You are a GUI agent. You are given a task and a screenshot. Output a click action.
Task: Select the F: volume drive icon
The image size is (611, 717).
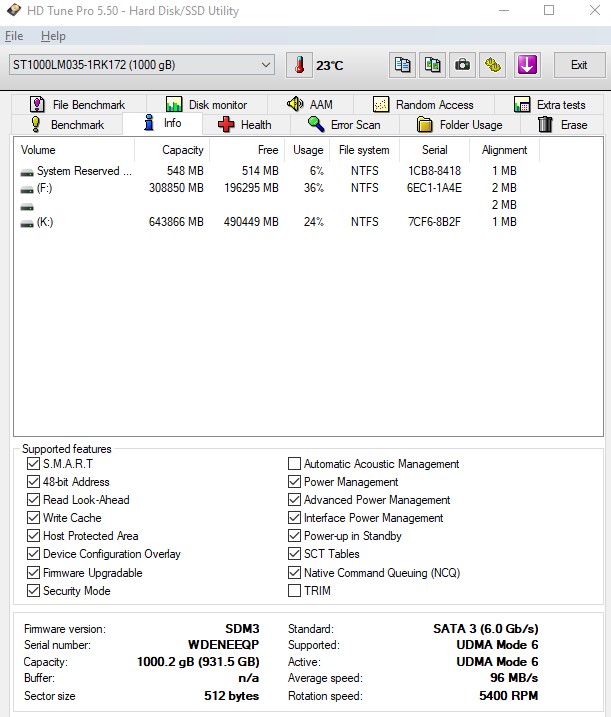[27, 189]
